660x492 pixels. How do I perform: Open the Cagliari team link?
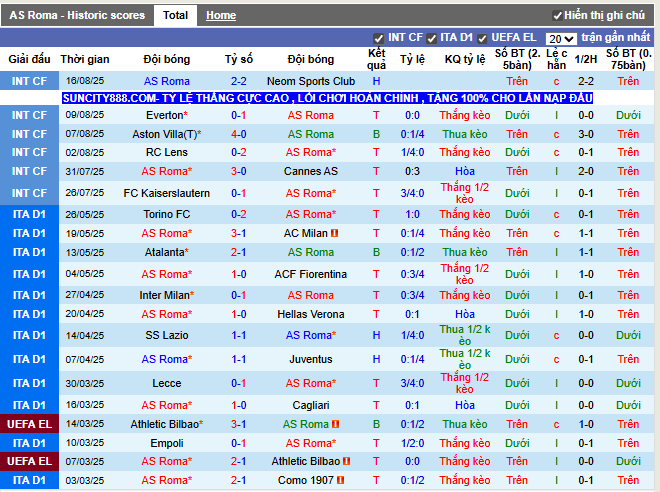311,405
